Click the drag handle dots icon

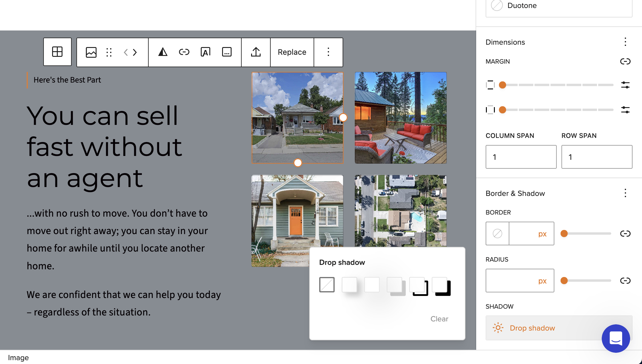click(109, 52)
